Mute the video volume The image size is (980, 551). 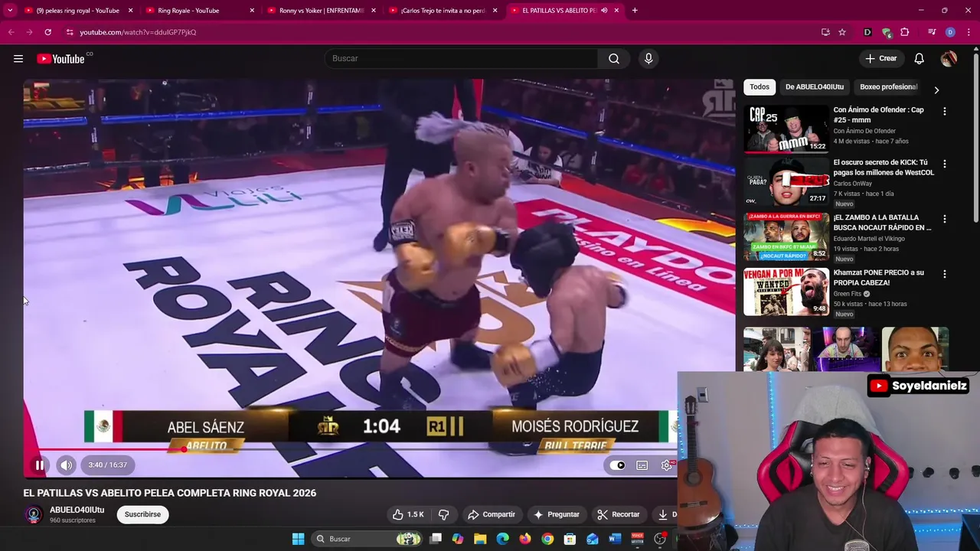(x=66, y=465)
